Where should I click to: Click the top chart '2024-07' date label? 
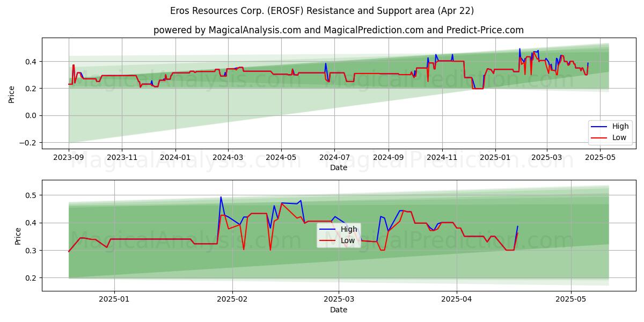click(x=334, y=158)
